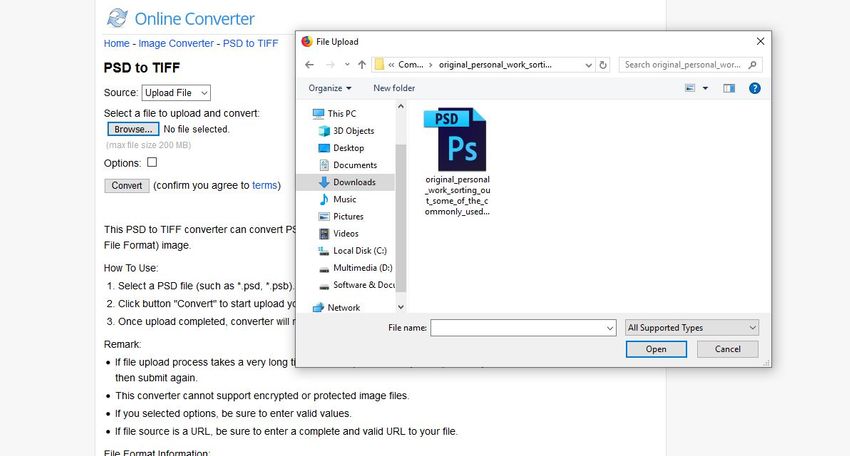The height and width of the screenshot is (456, 850).
Task: Expand the All Supported Types file filter
Action: pos(691,327)
